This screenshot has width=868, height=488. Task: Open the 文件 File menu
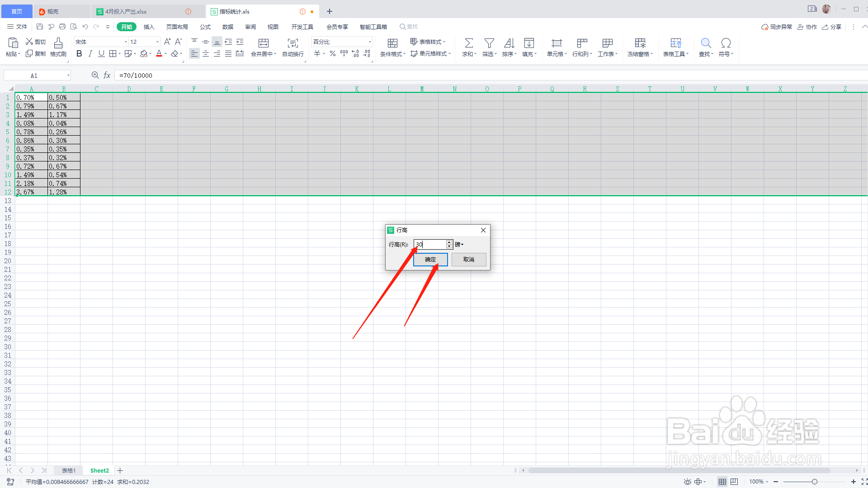click(x=17, y=27)
